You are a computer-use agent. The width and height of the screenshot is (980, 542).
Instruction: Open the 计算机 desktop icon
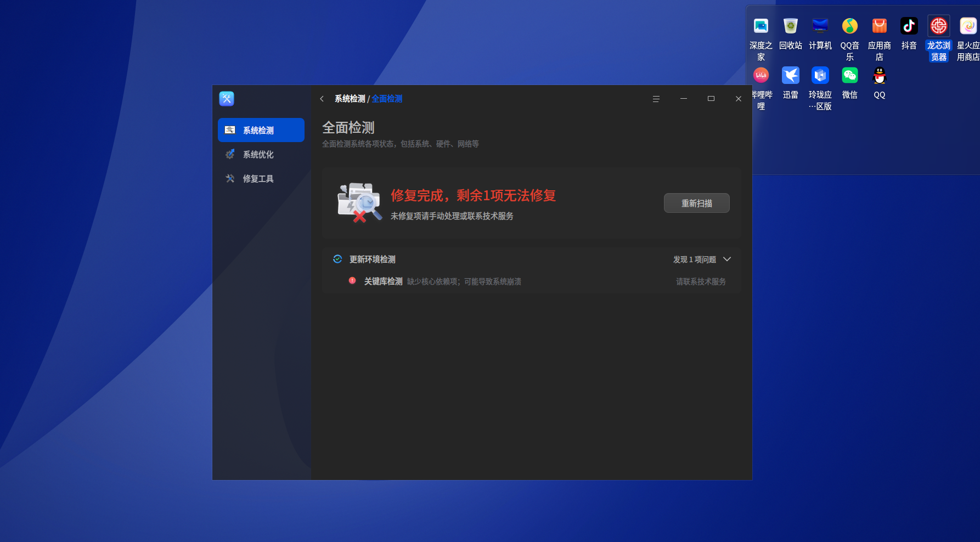820,26
